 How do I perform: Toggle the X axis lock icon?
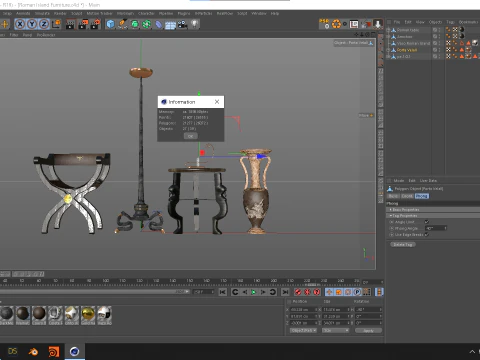(x=20, y=24)
